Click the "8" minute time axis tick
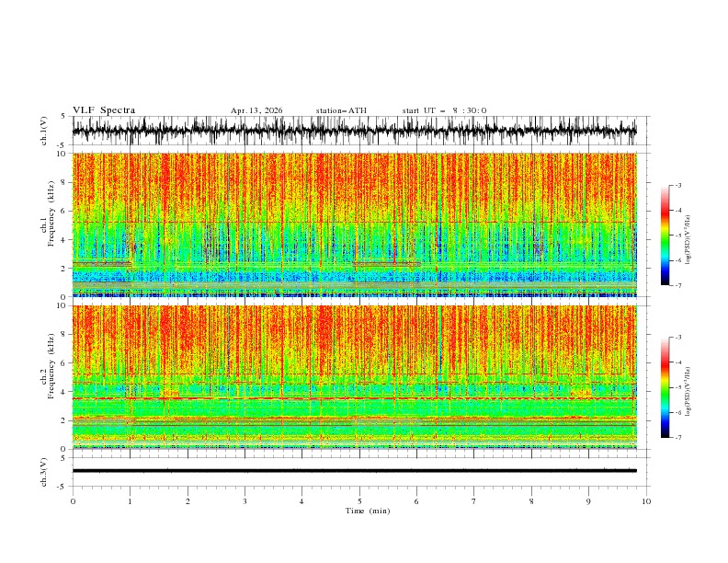The height and width of the screenshot is (563, 728). [531, 501]
